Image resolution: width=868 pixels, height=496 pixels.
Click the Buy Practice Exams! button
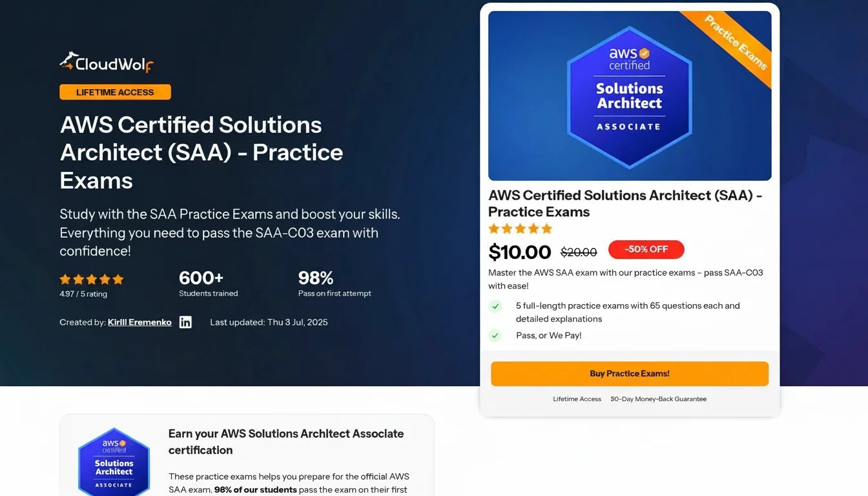click(x=630, y=373)
